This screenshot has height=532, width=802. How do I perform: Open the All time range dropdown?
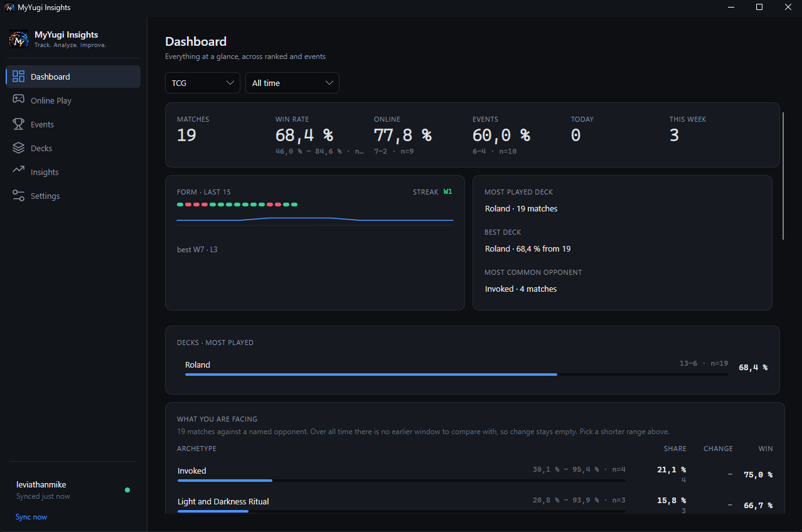tap(292, 83)
